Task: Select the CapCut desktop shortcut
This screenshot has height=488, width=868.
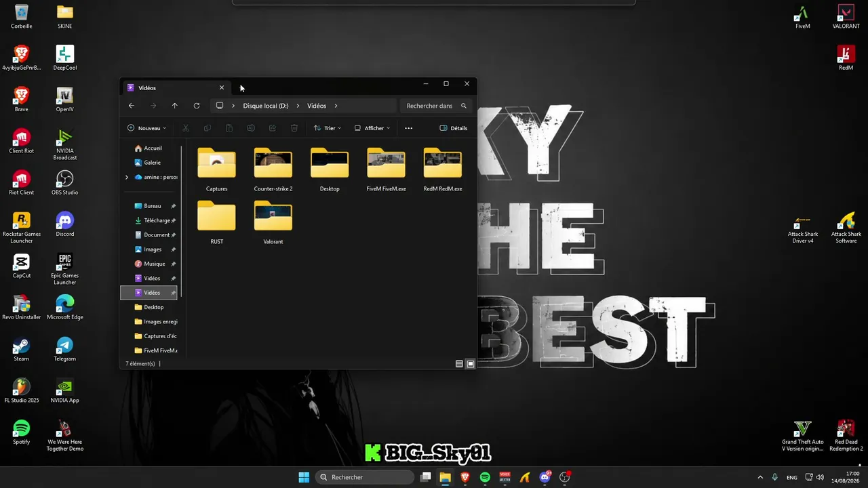Action: click(x=22, y=266)
